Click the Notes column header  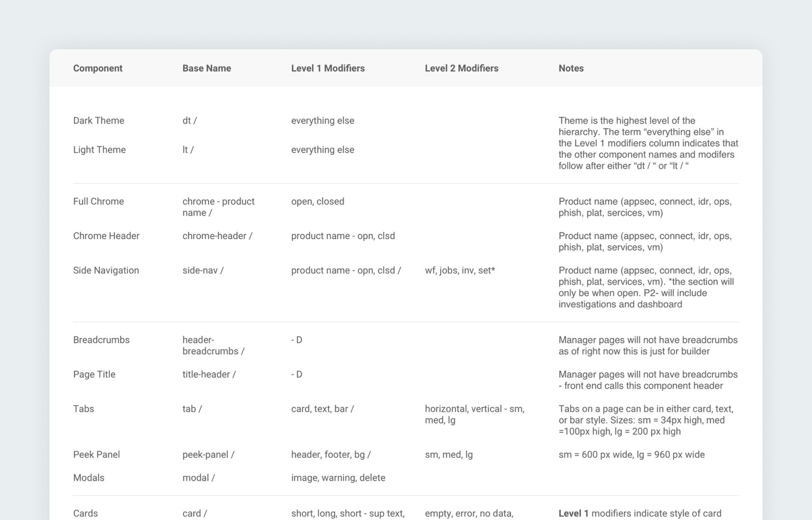pos(571,68)
